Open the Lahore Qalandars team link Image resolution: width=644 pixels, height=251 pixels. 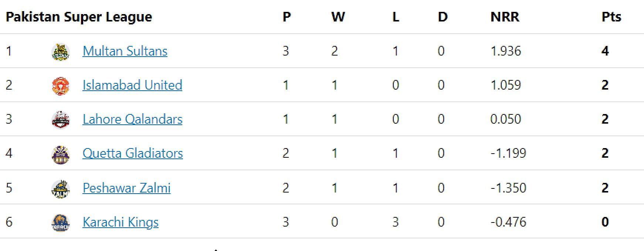pos(132,119)
